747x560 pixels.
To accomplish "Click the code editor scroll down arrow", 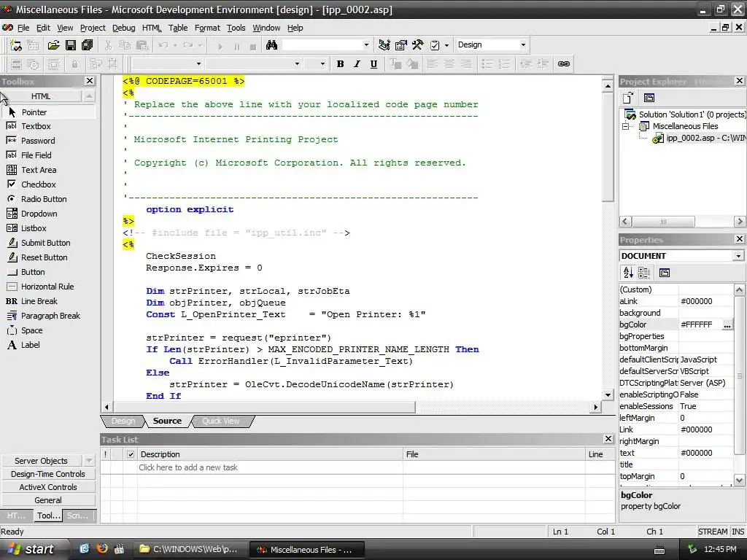I will [x=608, y=394].
